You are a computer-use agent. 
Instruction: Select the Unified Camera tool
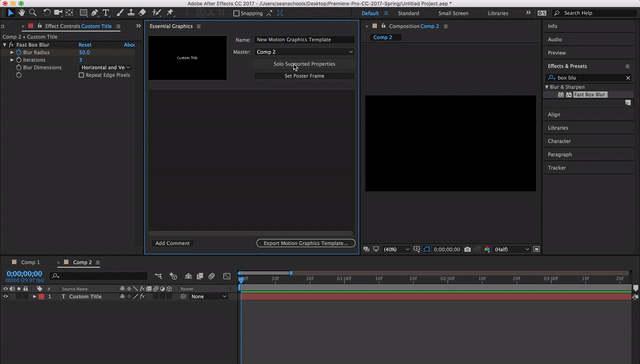point(58,13)
